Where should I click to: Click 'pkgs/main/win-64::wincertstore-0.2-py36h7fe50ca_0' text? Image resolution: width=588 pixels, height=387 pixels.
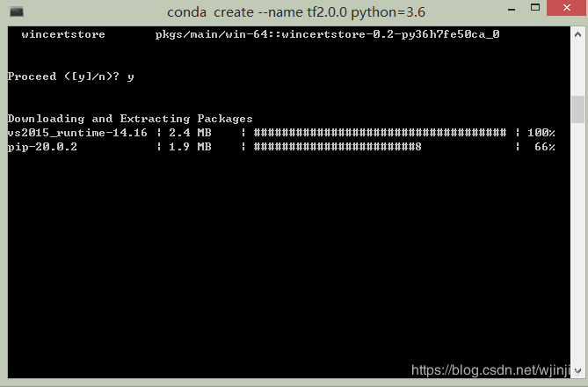327,34
